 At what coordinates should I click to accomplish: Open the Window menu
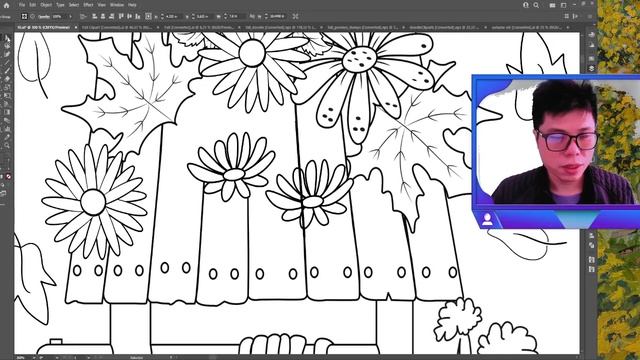(117, 5)
